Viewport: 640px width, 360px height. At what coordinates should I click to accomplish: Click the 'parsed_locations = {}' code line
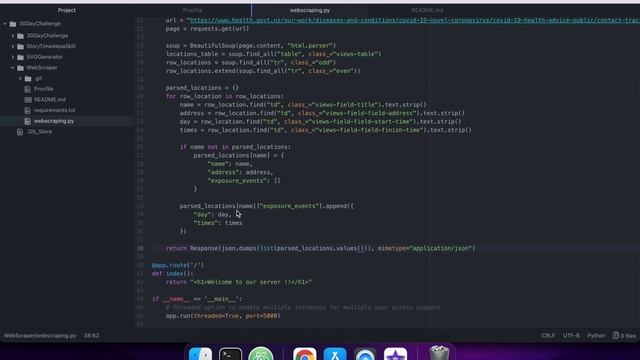coord(202,88)
